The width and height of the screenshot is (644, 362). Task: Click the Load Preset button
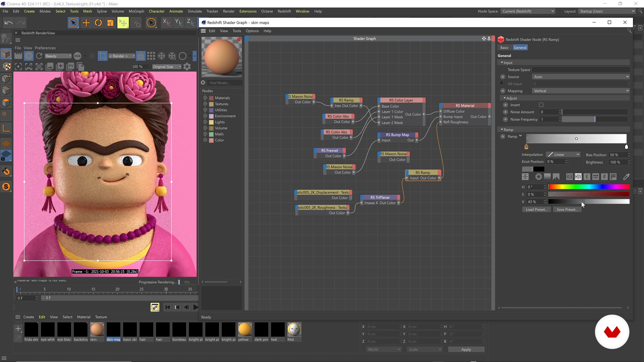click(x=536, y=209)
